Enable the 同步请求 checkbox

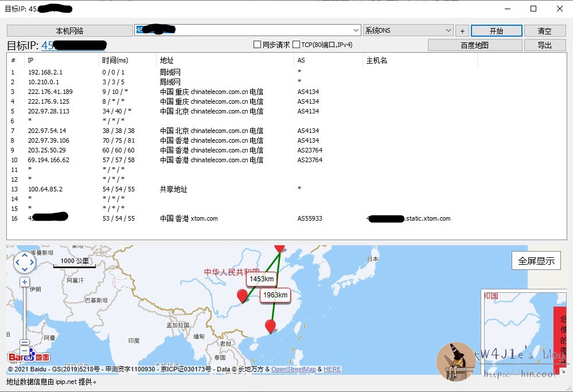tap(258, 45)
